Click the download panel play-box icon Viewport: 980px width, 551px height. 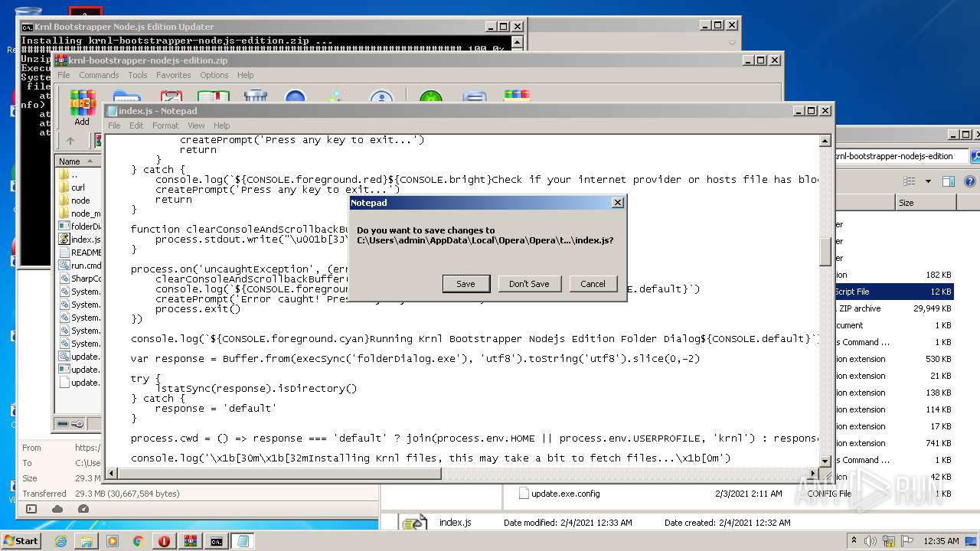tap(31, 509)
